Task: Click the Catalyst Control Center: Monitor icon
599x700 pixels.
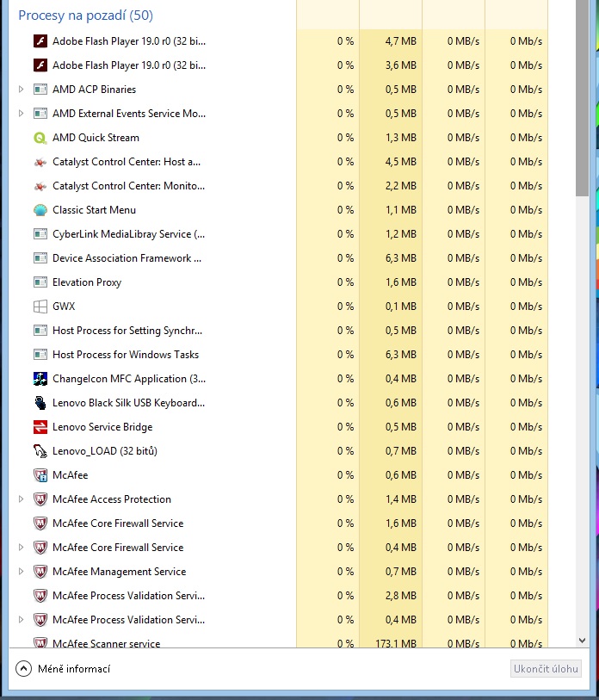Action: tap(40, 186)
